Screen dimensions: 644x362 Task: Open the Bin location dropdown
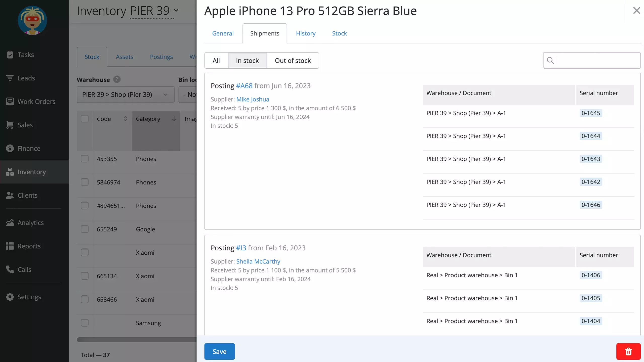tap(188, 95)
